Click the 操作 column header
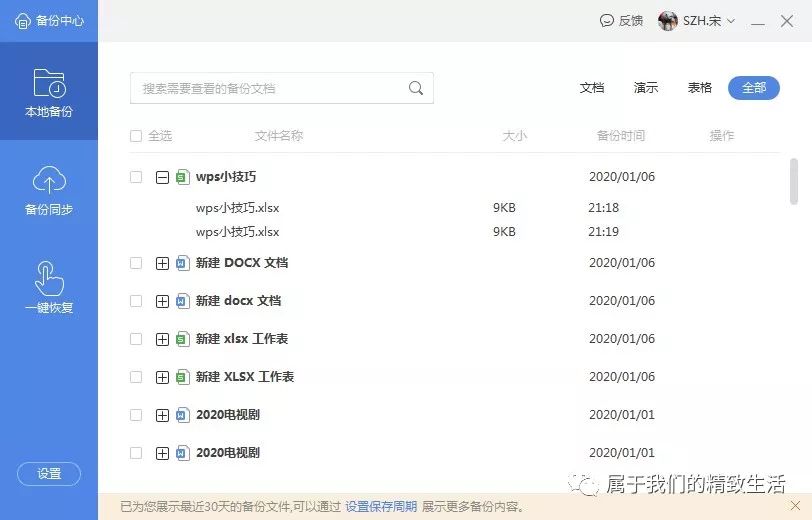812x520 pixels. click(721, 136)
